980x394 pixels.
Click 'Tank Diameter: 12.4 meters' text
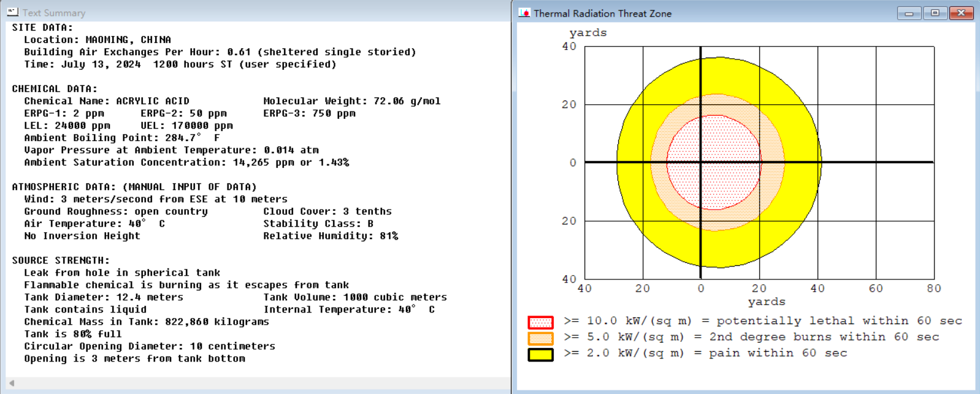pyautogui.click(x=104, y=297)
